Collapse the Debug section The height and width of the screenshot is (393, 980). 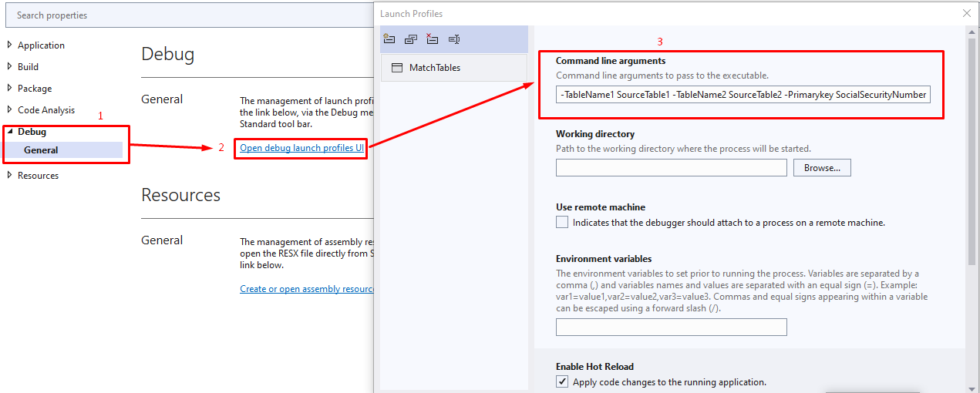pos(10,132)
